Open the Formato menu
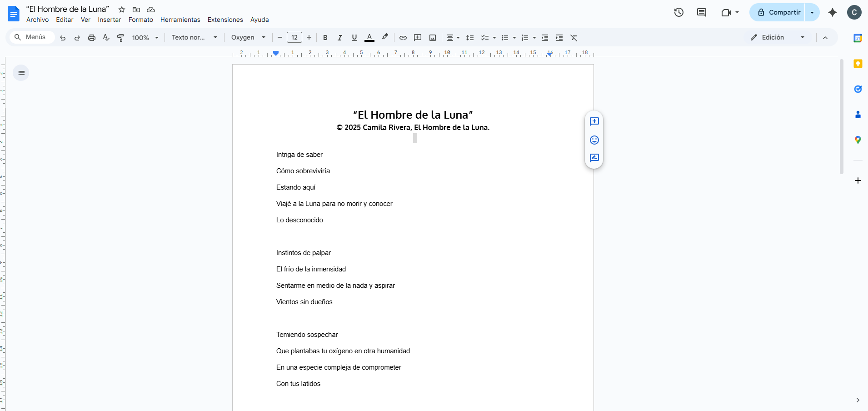Viewport: 868px width, 411px height. [141, 20]
